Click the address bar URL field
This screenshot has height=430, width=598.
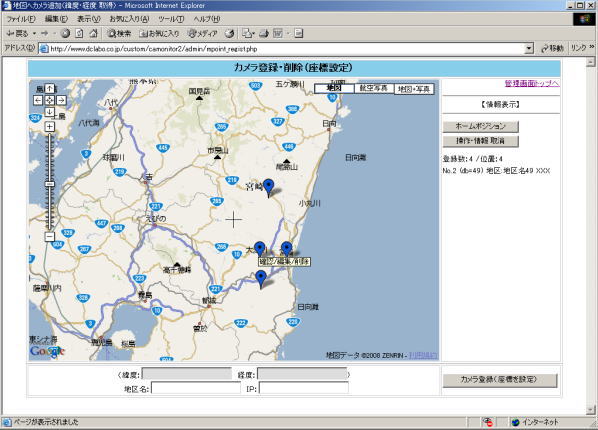coord(281,49)
